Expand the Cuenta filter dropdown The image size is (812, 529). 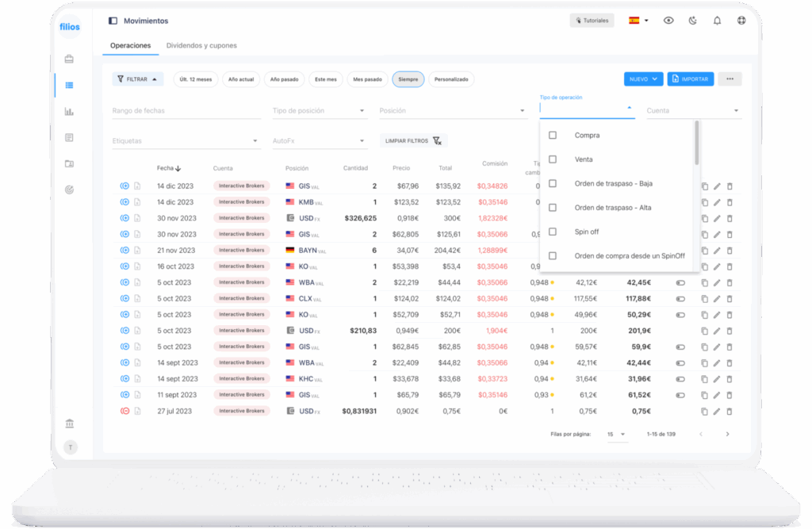(693, 111)
